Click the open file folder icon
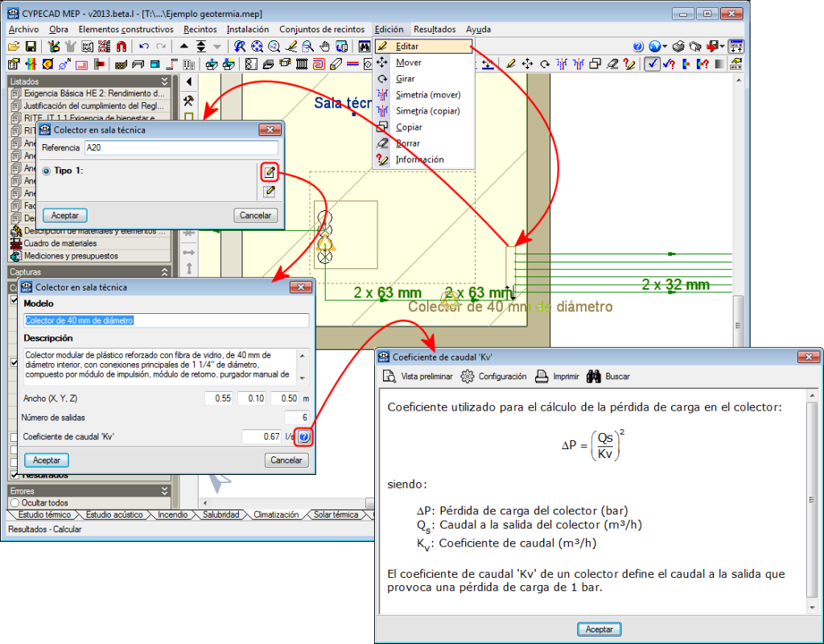The width and height of the screenshot is (824, 644). (x=14, y=47)
